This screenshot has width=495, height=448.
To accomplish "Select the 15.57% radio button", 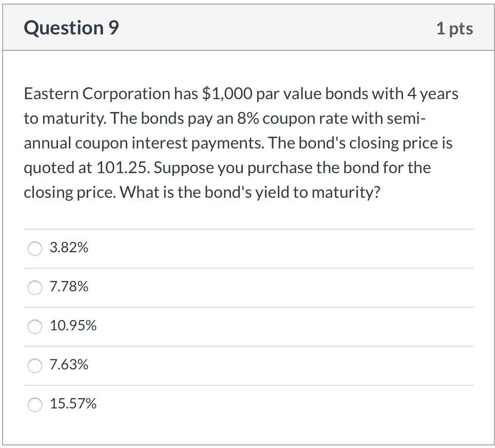I will 34,405.
